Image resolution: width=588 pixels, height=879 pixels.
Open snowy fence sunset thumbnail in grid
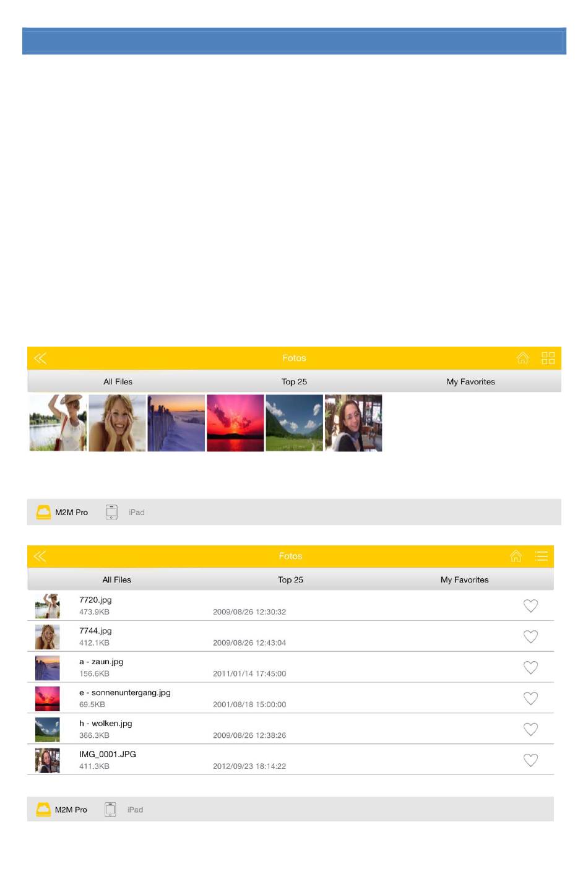coord(176,423)
